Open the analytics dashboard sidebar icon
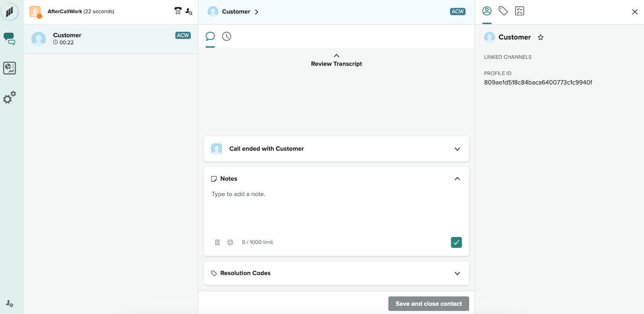The width and height of the screenshot is (644, 314). [9, 68]
